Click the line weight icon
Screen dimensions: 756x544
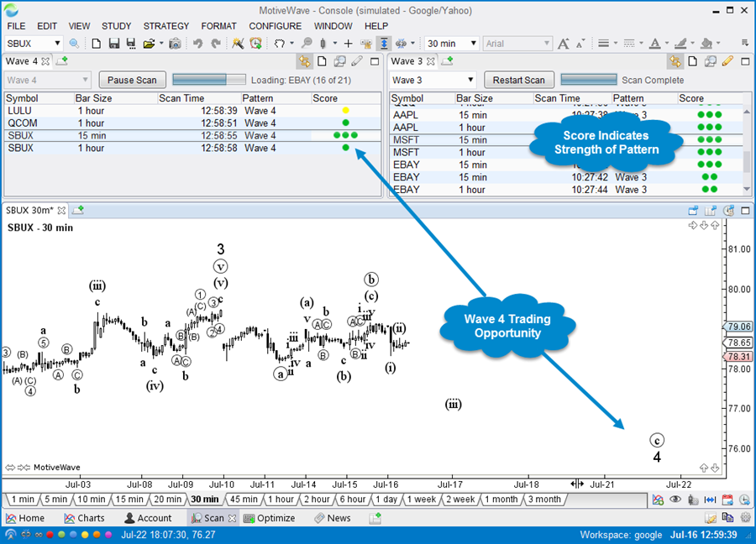(x=603, y=44)
